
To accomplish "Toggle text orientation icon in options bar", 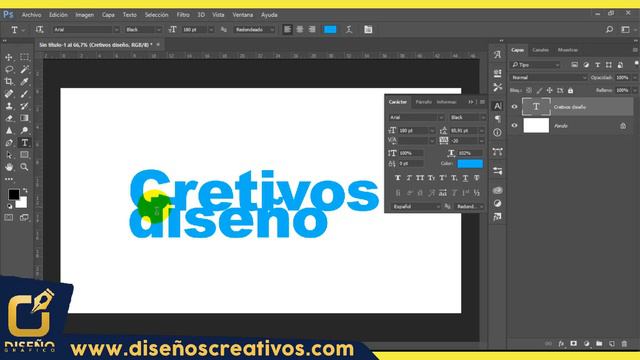I will (39, 29).
